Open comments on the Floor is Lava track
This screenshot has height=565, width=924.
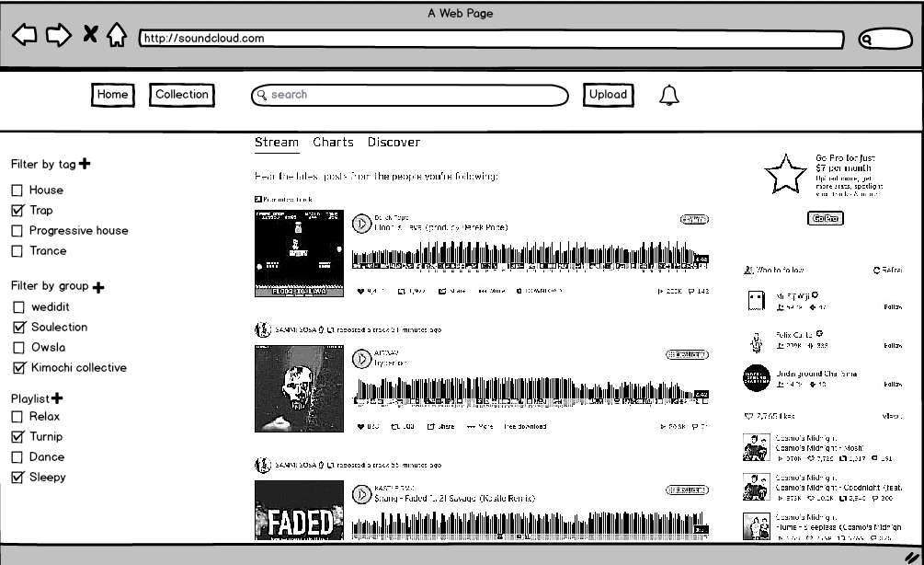699,292
